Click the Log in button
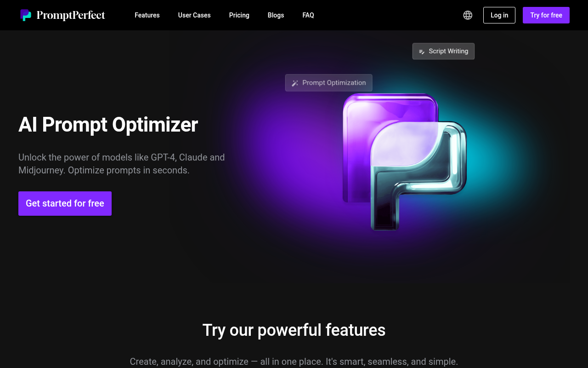Viewport: 588px width, 368px height. click(x=499, y=15)
